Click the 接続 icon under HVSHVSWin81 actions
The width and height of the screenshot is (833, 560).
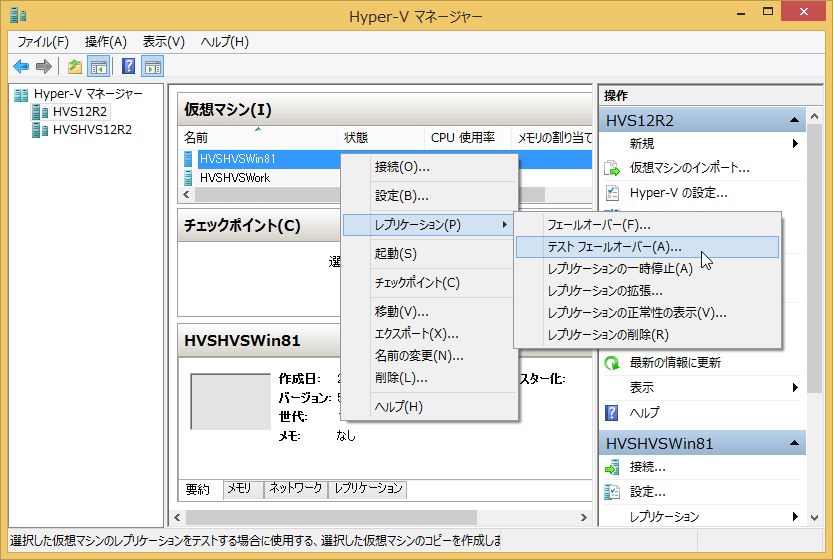tap(612, 468)
